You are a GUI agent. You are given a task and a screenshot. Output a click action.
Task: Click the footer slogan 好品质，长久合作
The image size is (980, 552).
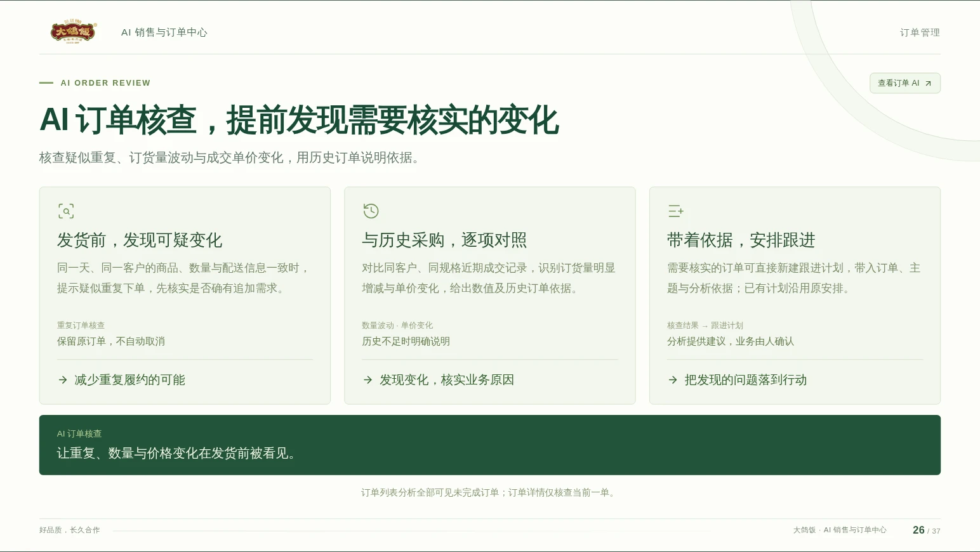[x=70, y=530]
